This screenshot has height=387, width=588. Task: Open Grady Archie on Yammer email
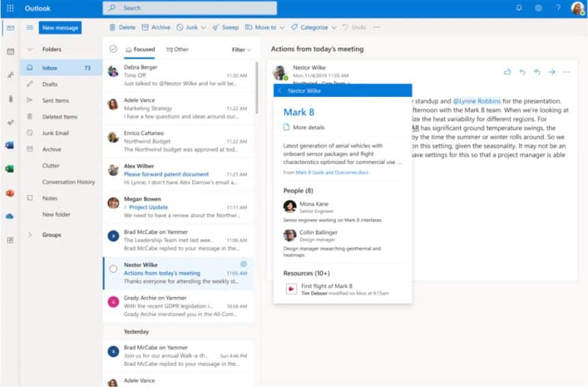pos(178,306)
